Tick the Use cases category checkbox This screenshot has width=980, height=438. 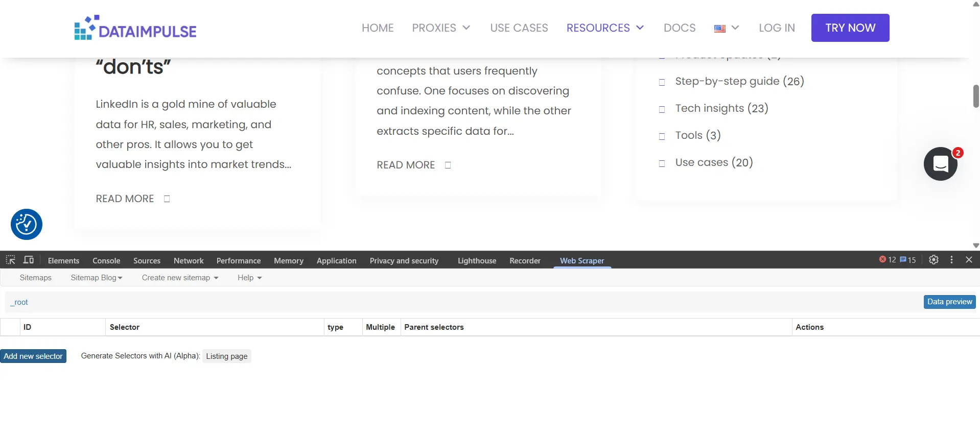(662, 163)
